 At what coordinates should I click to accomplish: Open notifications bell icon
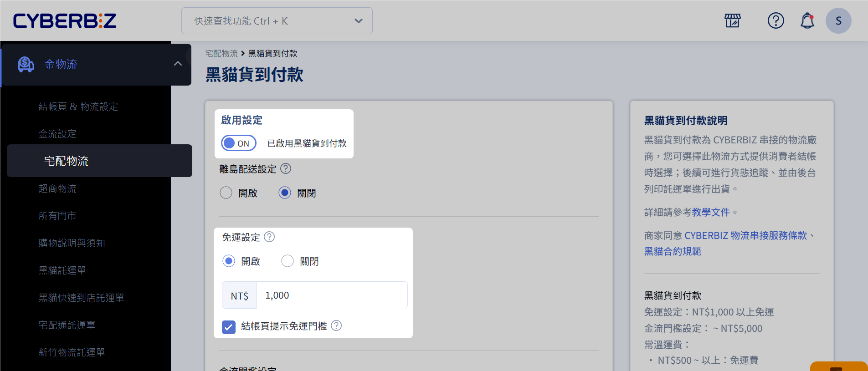coord(807,20)
